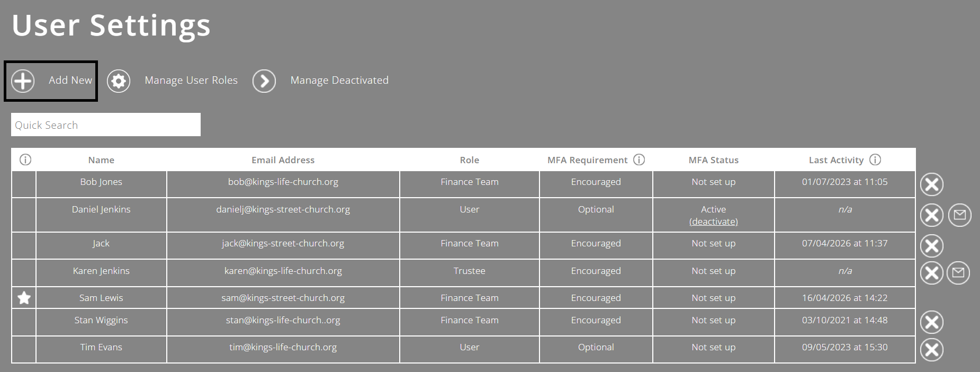Click the deactivate link for Daniel Jenkins
Screen dimensions: 980x372
714,222
